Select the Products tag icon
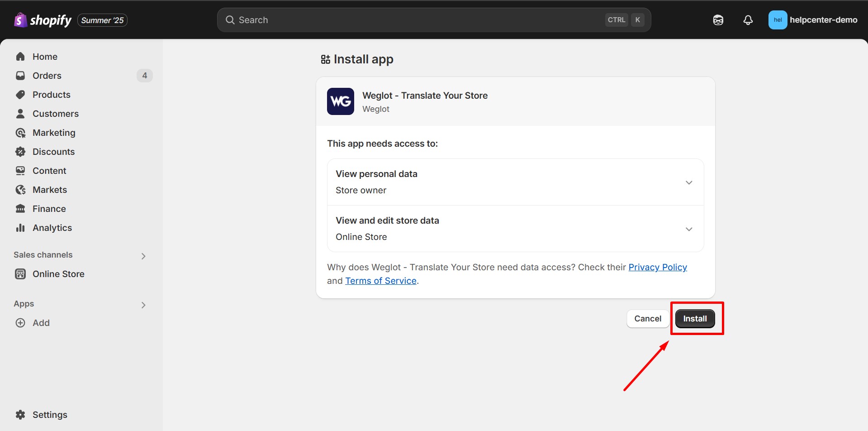Screen dimensions: 868x431 pos(21,94)
